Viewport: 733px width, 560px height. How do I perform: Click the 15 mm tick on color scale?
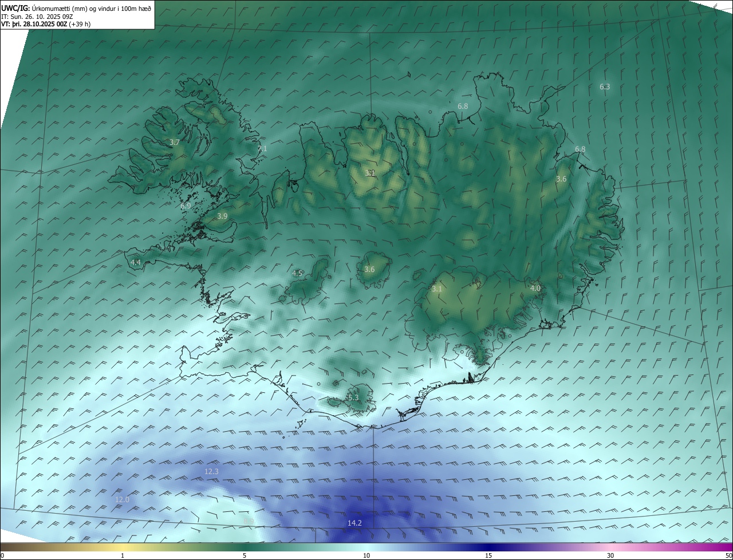(488, 555)
